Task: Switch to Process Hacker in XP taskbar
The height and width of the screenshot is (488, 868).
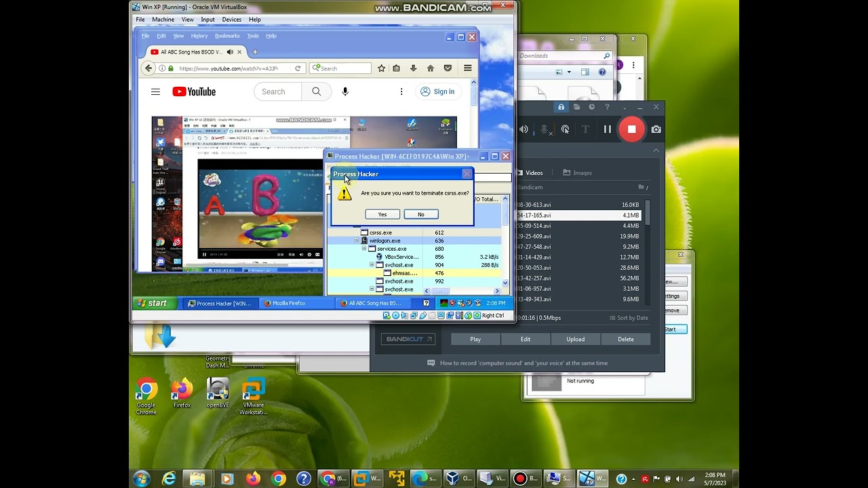Action: point(220,304)
